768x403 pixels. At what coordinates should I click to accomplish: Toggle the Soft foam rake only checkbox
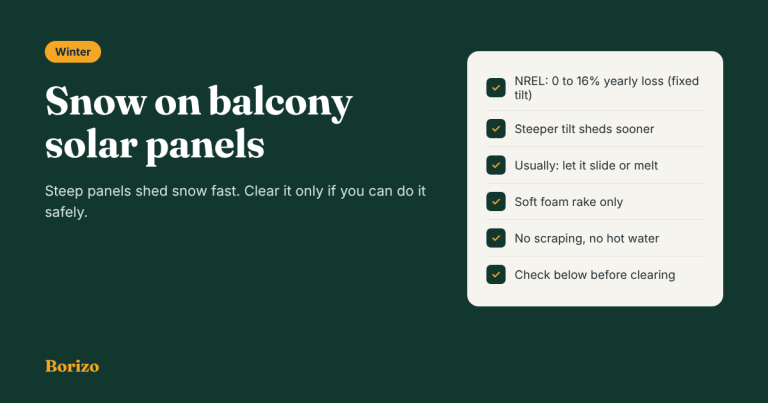click(496, 202)
